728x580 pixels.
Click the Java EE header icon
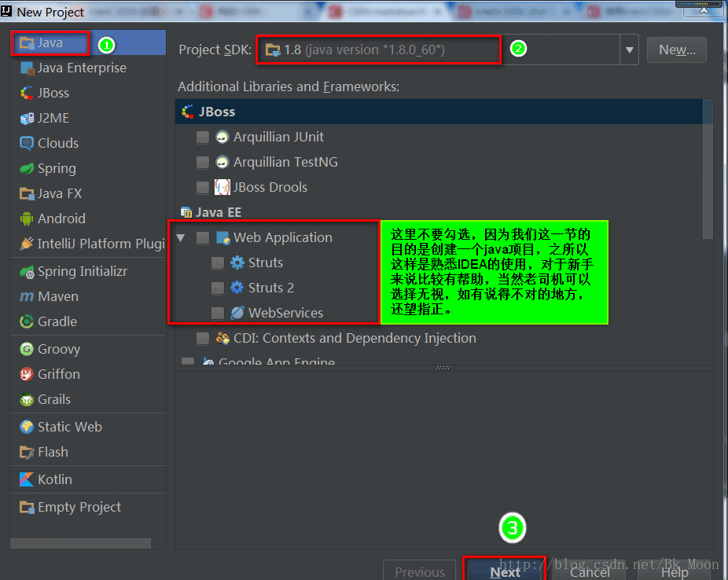186,212
